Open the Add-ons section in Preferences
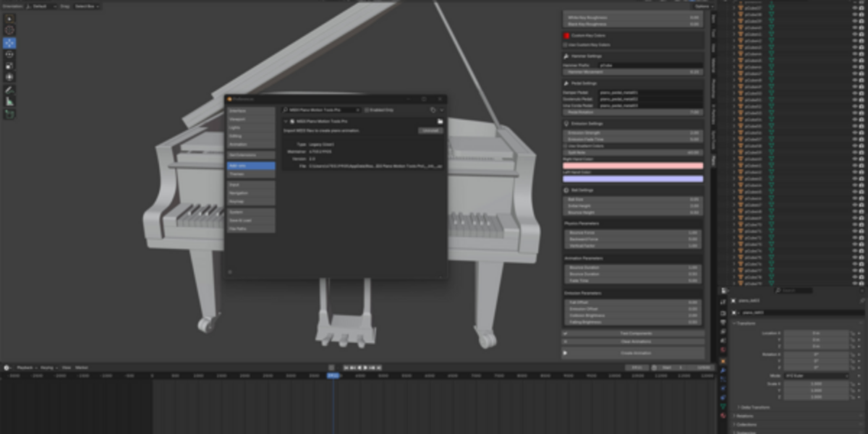The width and height of the screenshot is (868, 434). (251, 166)
